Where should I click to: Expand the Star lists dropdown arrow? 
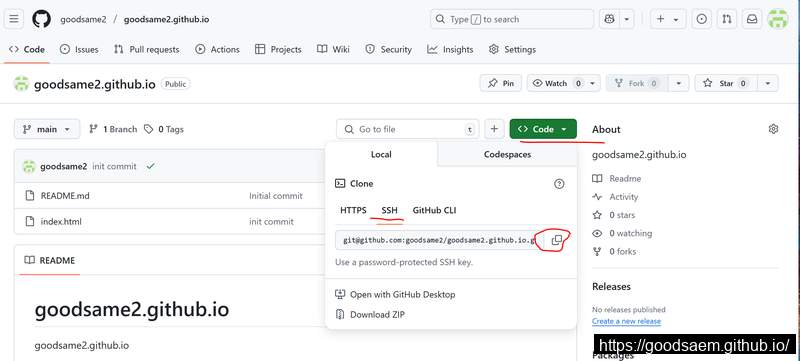[768, 83]
